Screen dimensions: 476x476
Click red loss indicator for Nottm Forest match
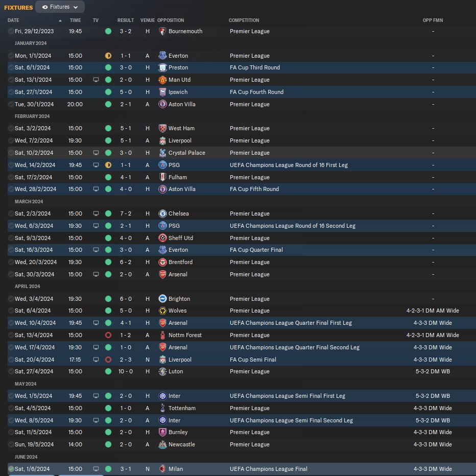click(108, 335)
